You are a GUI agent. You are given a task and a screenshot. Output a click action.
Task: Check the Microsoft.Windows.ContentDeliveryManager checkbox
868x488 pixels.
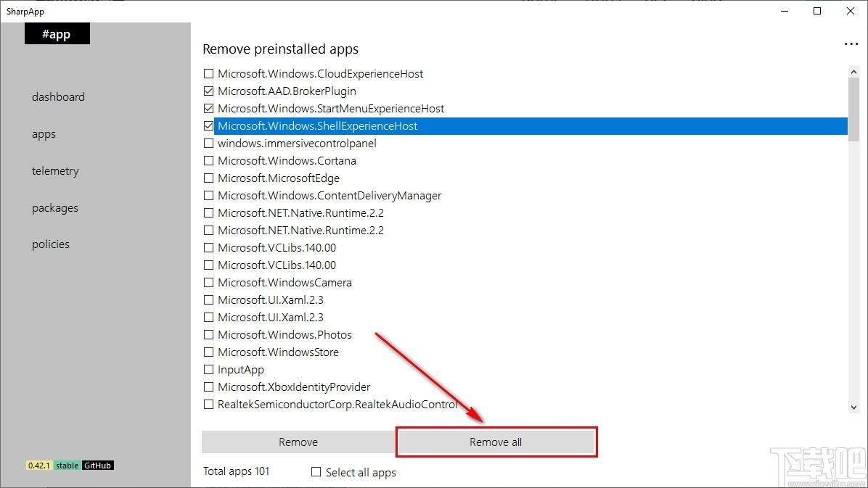[209, 195]
